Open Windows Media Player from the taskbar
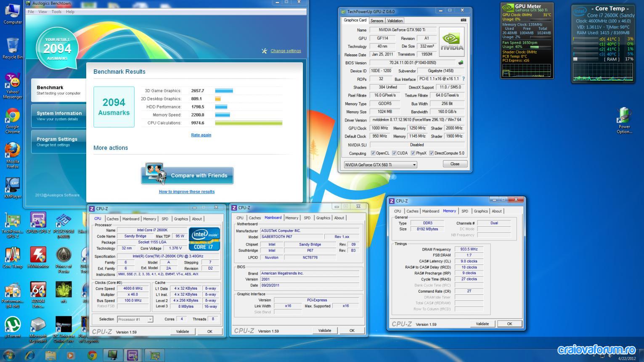Screen dimensions: 644x362 [71, 356]
